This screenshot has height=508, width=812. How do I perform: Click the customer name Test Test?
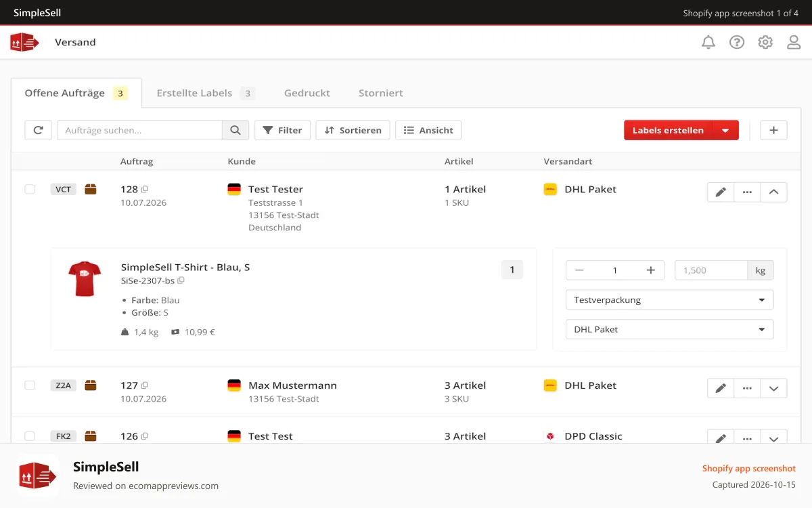point(271,436)
